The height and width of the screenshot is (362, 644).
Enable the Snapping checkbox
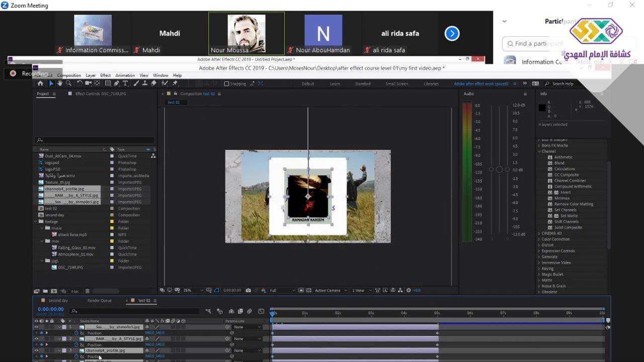click(226, 84)
